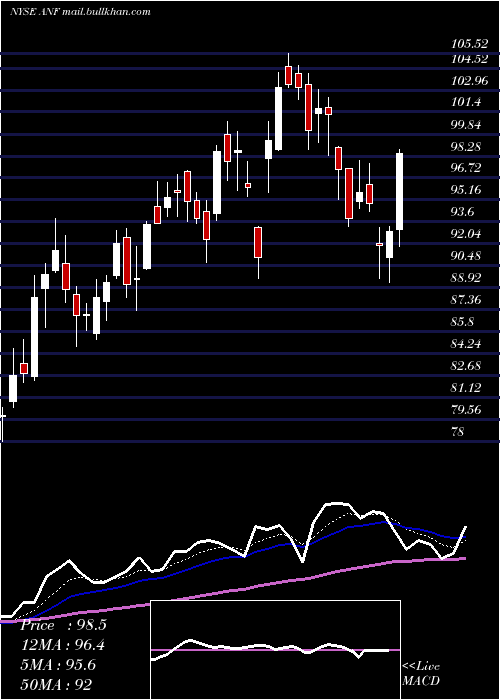Click the 99.84 price axis label
This screenshot has width=500, height=700.
(466, 125)
